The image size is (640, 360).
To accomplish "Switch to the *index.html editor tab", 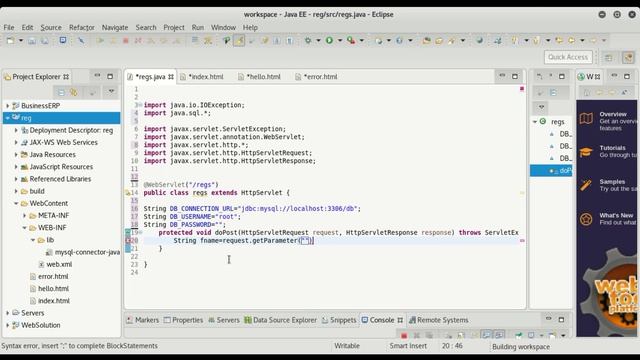I will pos(203,77).
